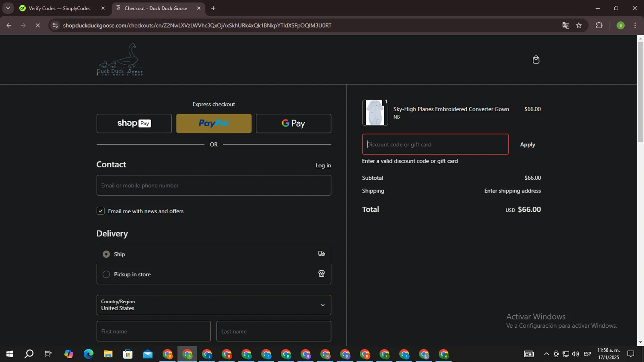Pay with the G Pay express button
Viewport: 644px width, 362px height.
293,124
